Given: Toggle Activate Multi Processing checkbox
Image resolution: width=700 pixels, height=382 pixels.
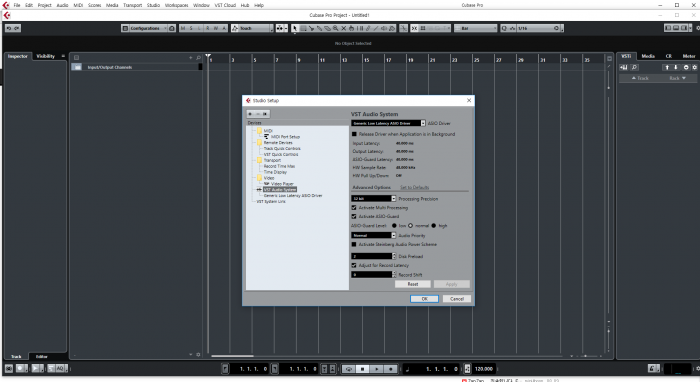Looking at the screenshot, I should point(354,208).
